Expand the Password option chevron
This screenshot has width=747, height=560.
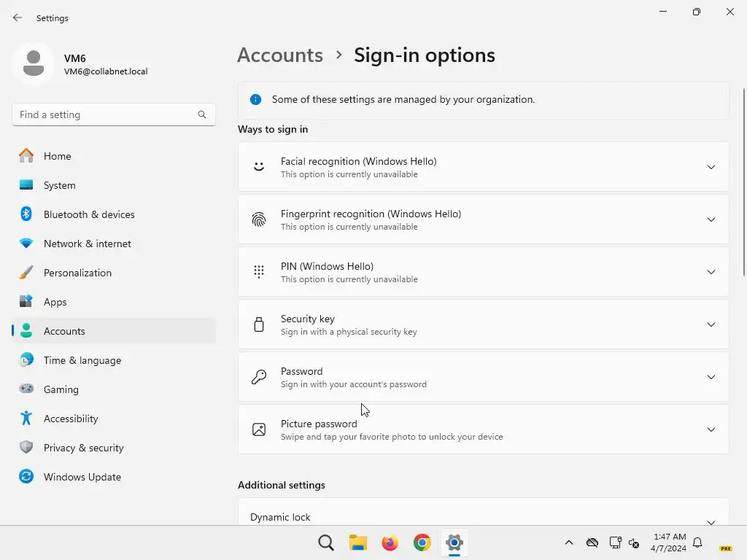711,377
